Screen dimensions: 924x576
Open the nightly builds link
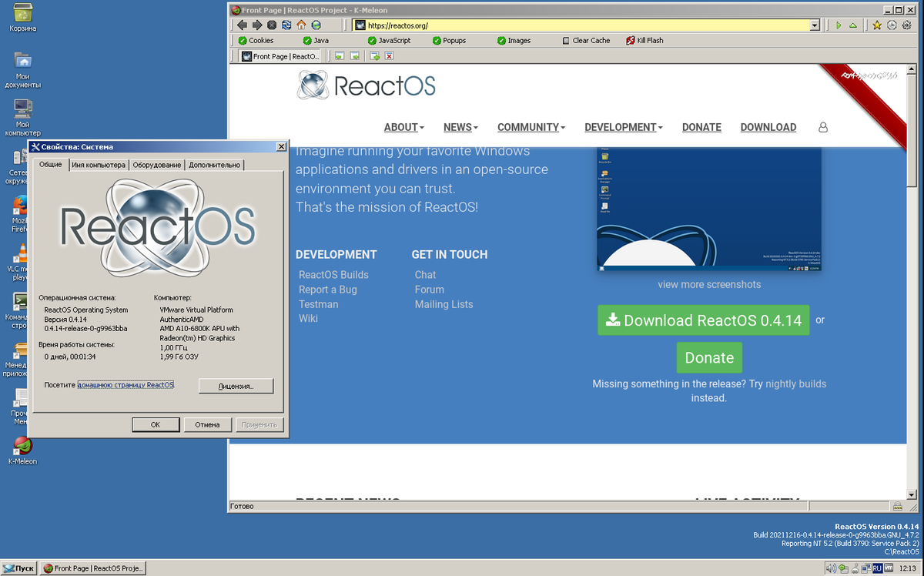(x=795, y=383)
